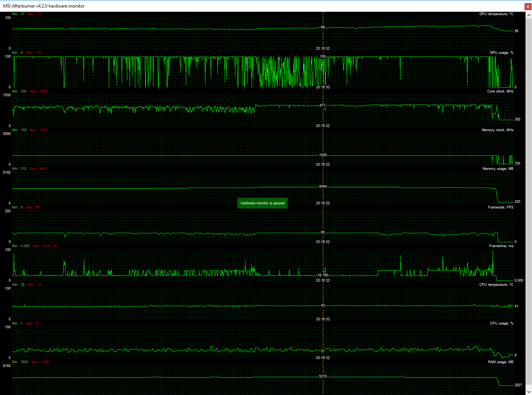This screenshot has height=395, width=532.
Task: Click marker value 5215 on RAM usage graph
Action: pyautogui.click(x=323, y=376)
